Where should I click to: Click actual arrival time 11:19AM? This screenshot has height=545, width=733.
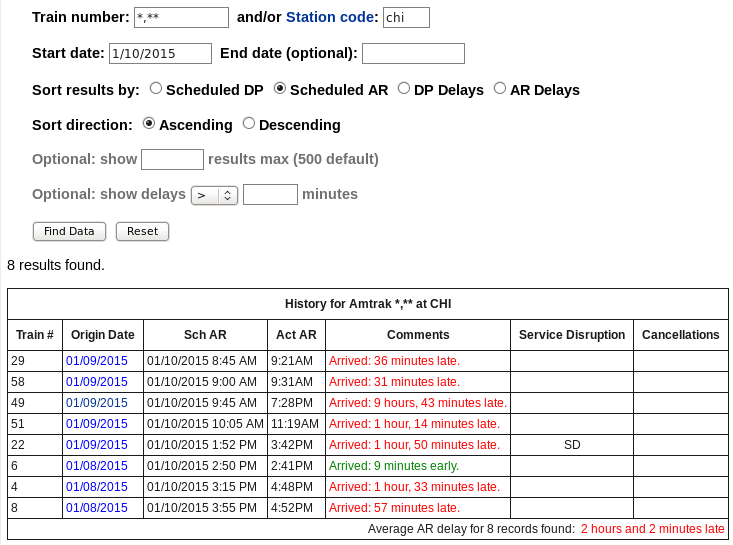coord(295,424)
